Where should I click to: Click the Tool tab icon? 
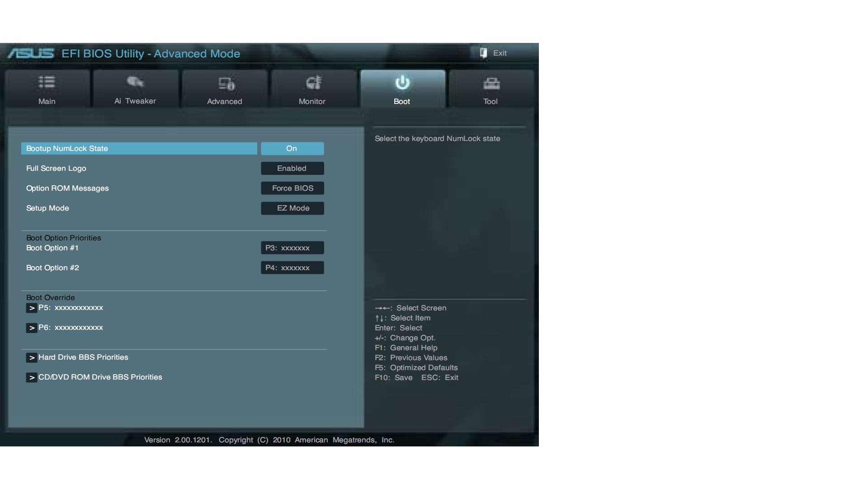[491, 84]
